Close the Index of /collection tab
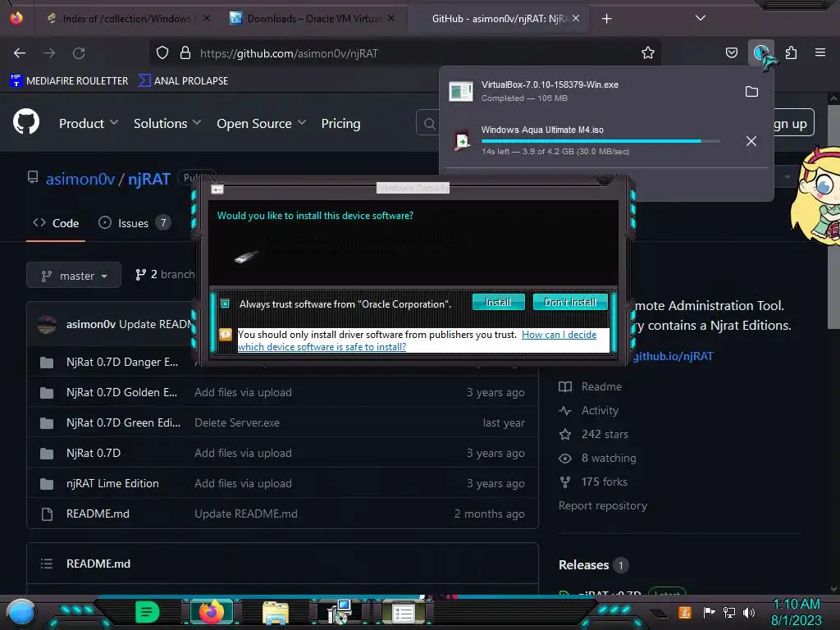840x630 pixels. pyautogui.click(x=206, y=18)
